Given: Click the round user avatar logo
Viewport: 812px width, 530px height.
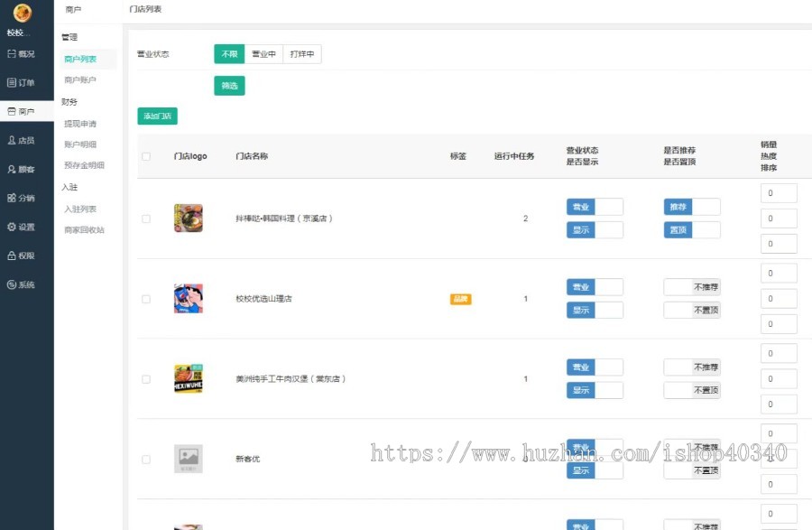Looking at the screenshot, I should point(23,13).
